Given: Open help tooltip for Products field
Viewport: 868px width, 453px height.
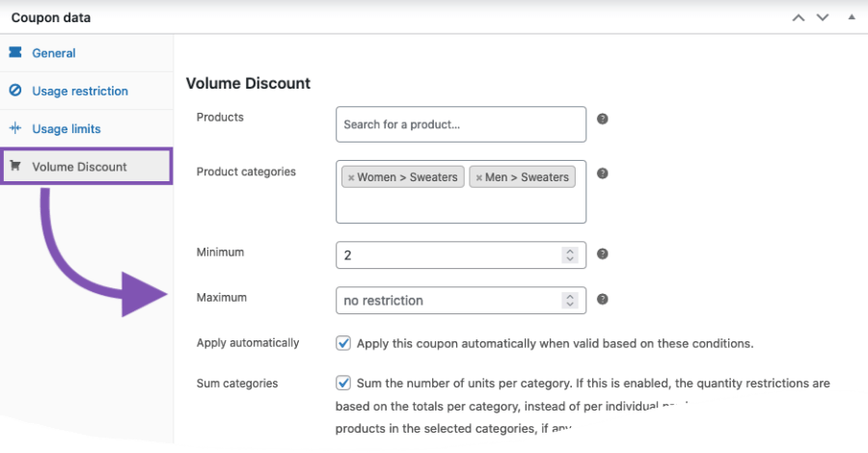Looking at the screenshot, I should pyautogui.click(x=602, y=119).
